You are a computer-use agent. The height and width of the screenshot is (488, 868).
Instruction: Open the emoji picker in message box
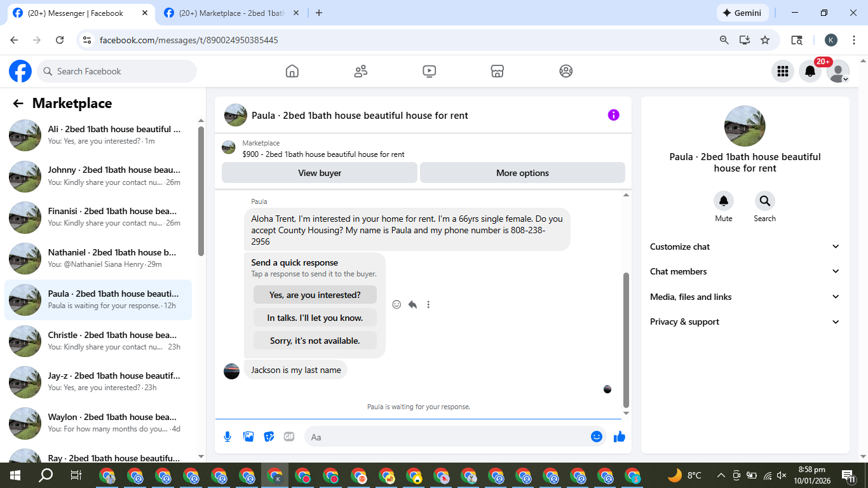pyautogui.click(x=596, y=437)
